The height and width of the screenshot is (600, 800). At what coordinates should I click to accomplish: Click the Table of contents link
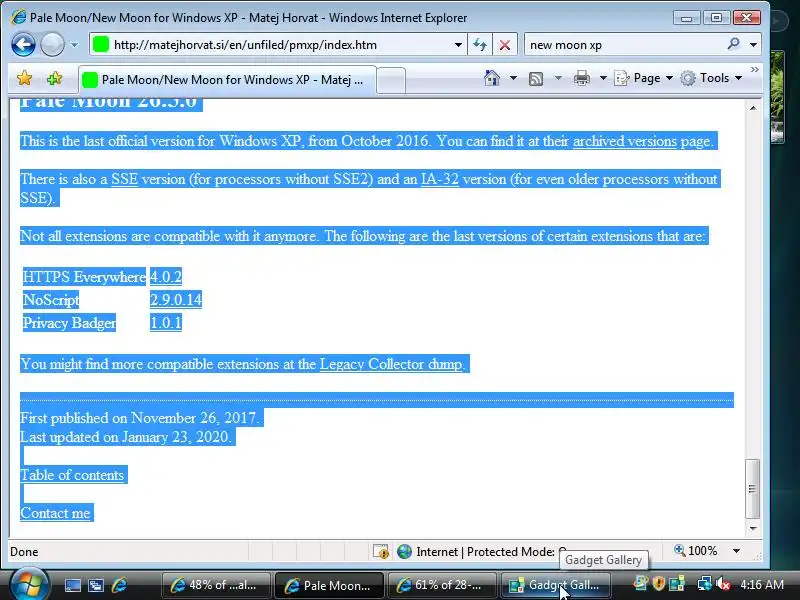pos(72,475)
